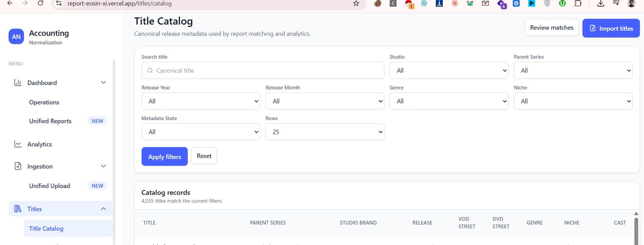
Task: Click the Ingestion upload file icon
Action: pos(18,166)
